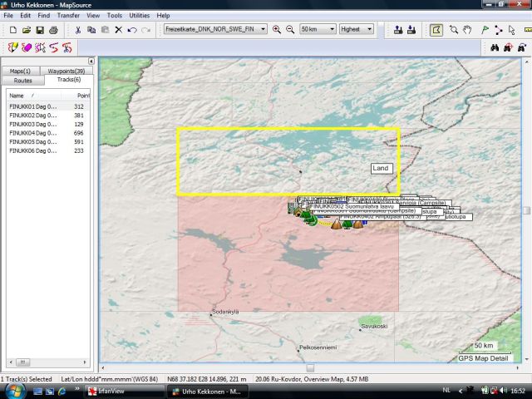Switch to the Waypoints(39) tab
The width and height of the screenshot is (532, 399).
[66, 71]
